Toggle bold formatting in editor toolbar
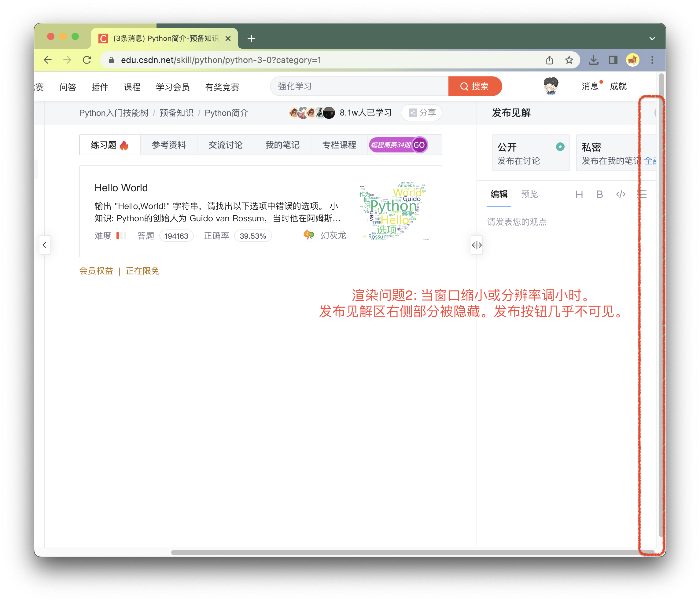This screenshot has height=602, width=700. 600,194
